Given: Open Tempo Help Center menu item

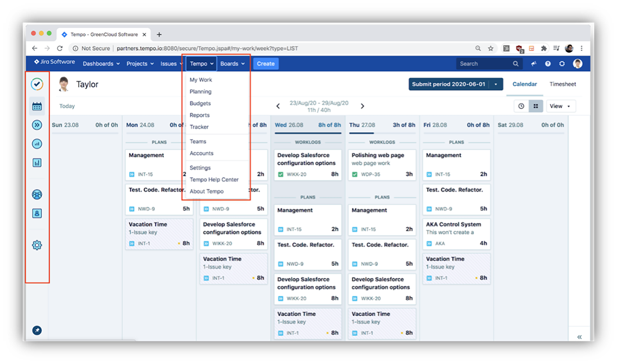Looking at the screenshot, I should [x=214, y=180].
